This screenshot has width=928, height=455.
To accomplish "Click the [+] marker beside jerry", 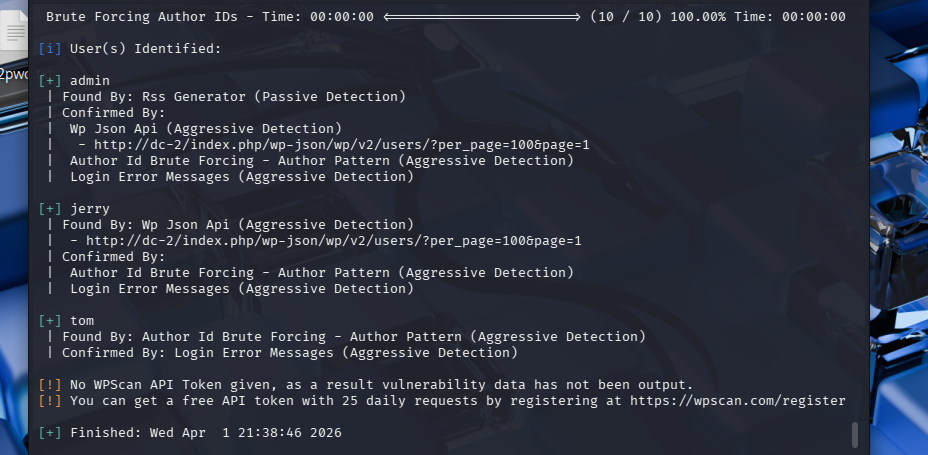I will click(50, 208).
